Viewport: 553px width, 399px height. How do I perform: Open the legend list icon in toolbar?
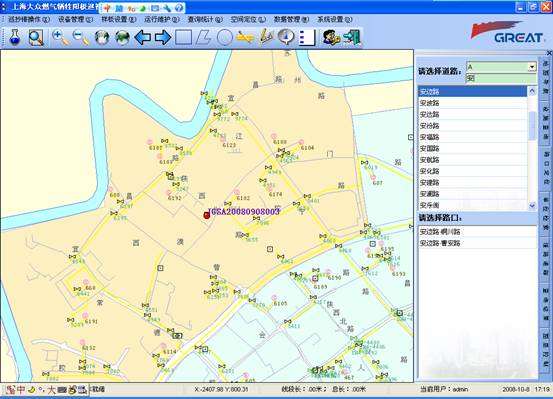[x=306, y=37]
